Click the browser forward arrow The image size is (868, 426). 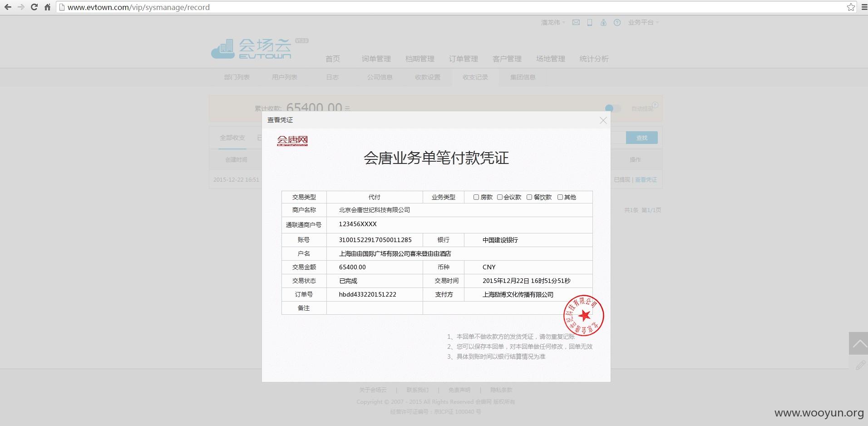(21, 7)
